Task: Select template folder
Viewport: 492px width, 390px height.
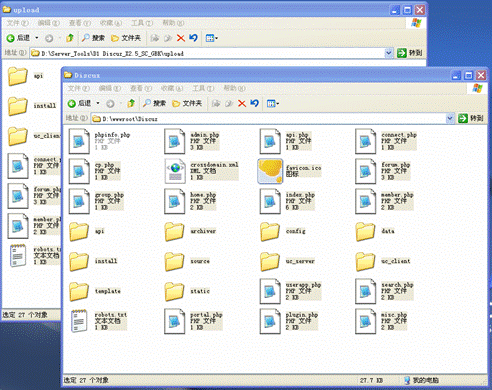Action: point(79,291)
